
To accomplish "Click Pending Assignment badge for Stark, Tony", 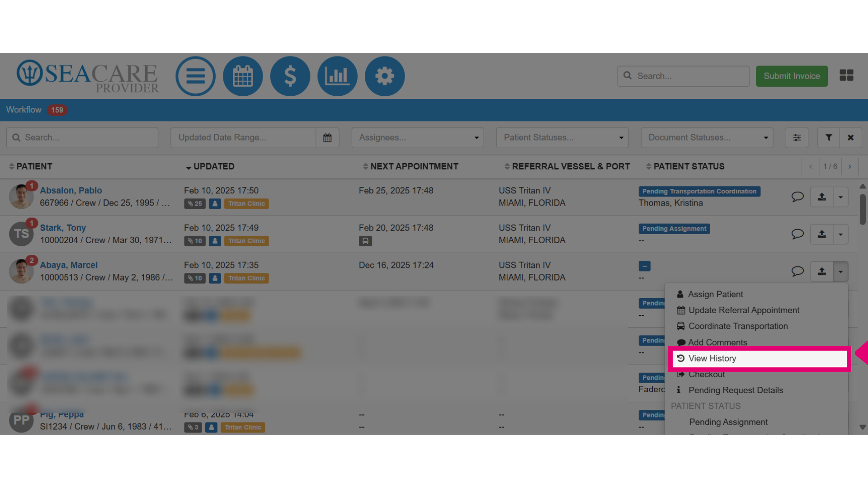I will pos(674,229).
